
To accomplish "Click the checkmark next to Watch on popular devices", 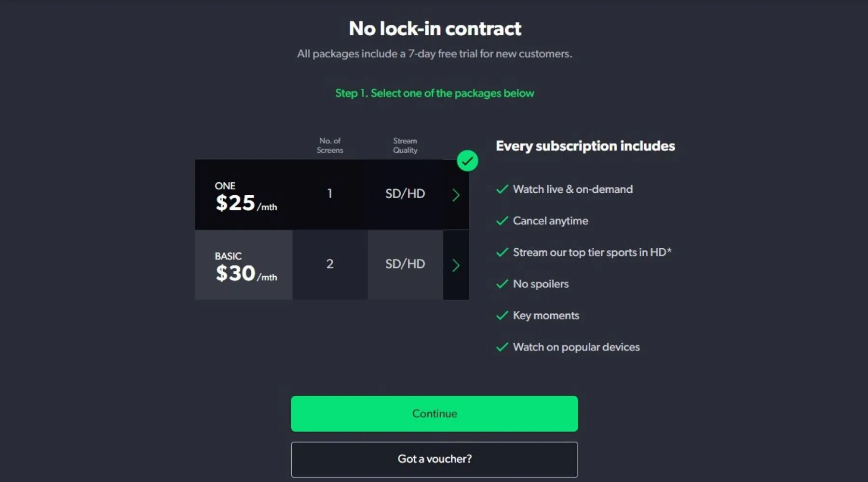I will tap(502, 347).
